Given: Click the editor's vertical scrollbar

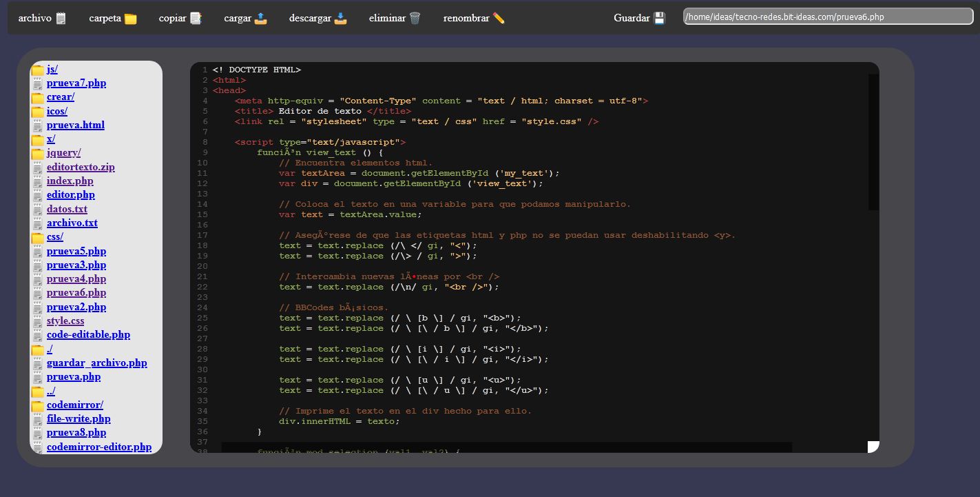Looking at the screenshot, I should click(x=873, y=141).
